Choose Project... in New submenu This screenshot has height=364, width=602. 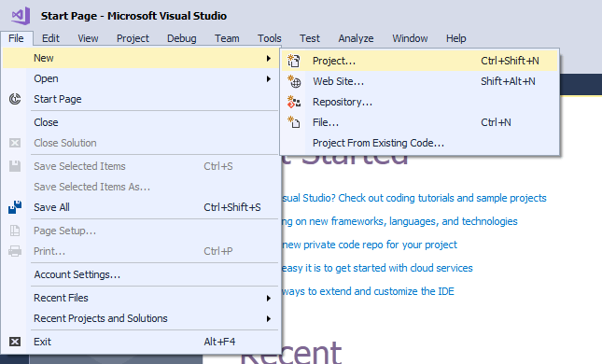tap(420, 61)
